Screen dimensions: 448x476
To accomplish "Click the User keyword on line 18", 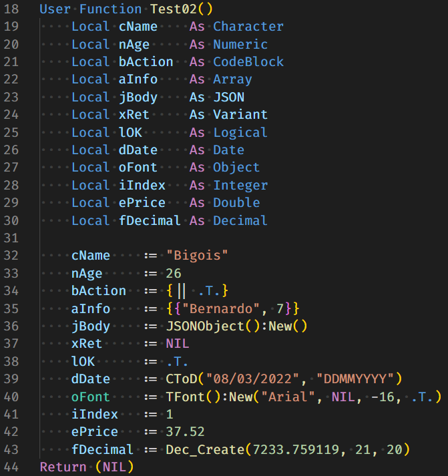I will pos(55,9).
